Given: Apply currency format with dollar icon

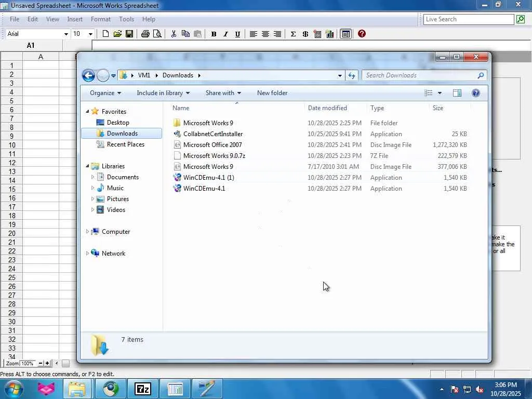Looking at the screenshot, I should tap(305, 34).
